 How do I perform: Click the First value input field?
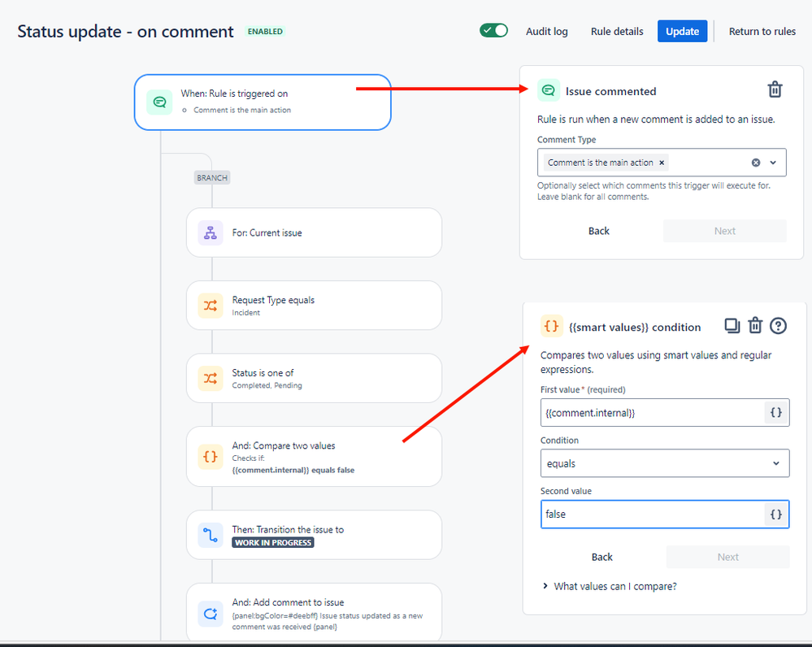tap(664, 413)
